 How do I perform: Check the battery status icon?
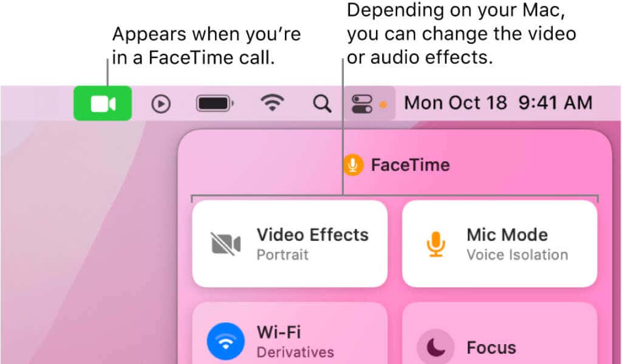(x=214, y=104)
